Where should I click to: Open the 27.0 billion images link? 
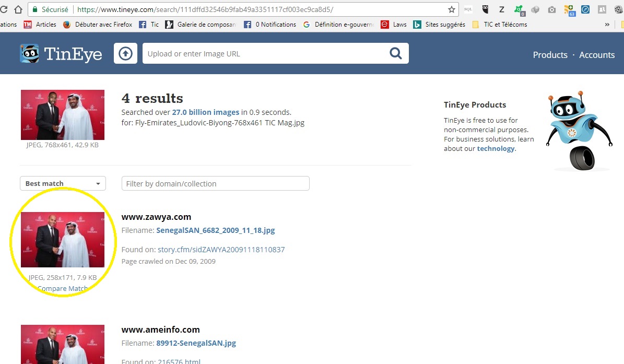click(205, 112)
